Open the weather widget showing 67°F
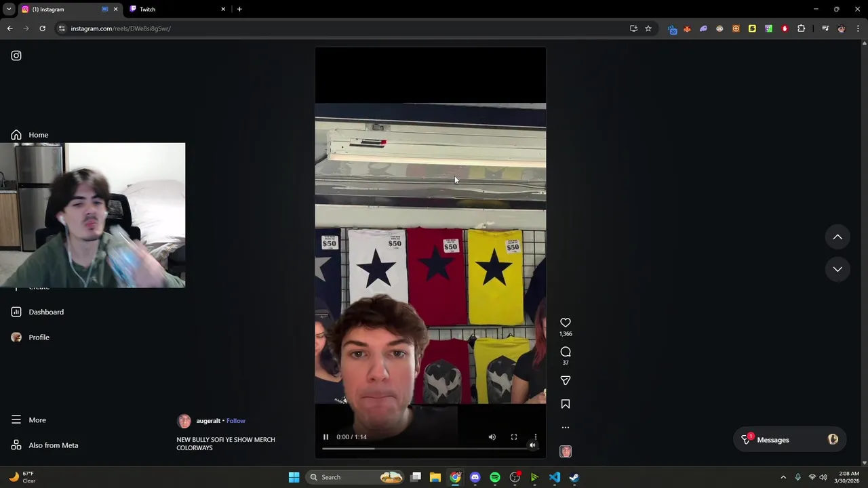Screen dimensions: 868x488 (22, 477)
